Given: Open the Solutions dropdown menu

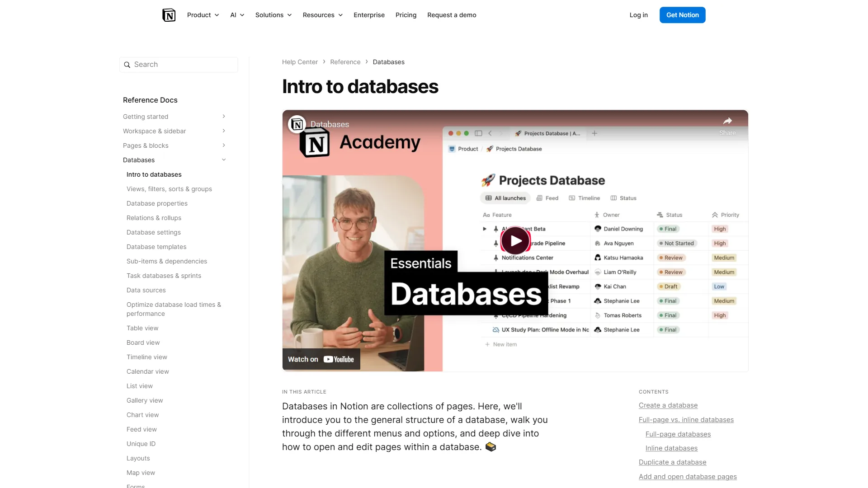Looking at the screenshot, I should pyautogui.click(x=274, y=15).
